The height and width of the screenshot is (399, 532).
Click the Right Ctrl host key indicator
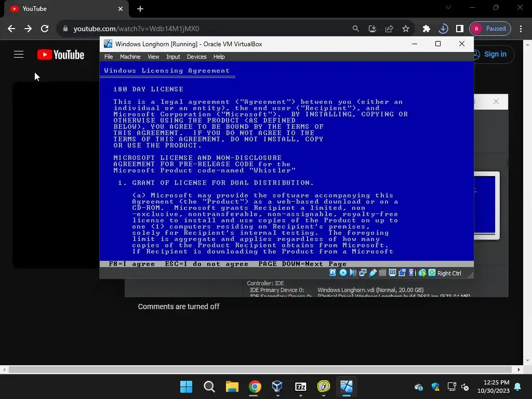click(449, 273)
